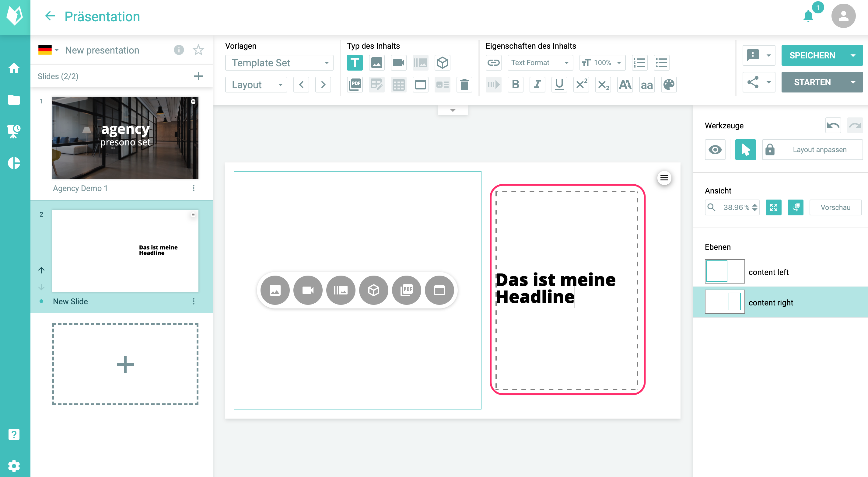Expand the Text Format dropdown
The image size is (868, 477).
pyautogui.click(x=540, y=63)
